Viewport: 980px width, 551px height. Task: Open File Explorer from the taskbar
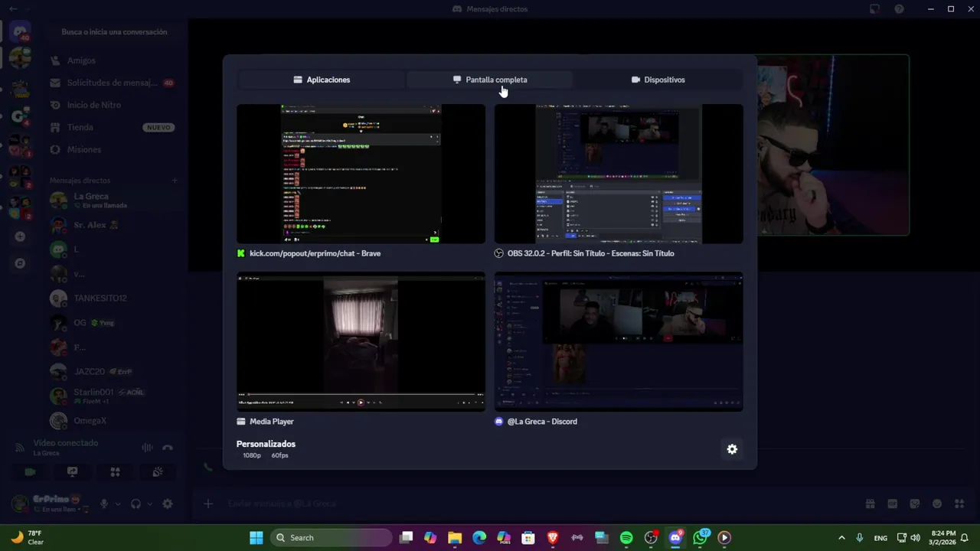[x=455, y=537]
